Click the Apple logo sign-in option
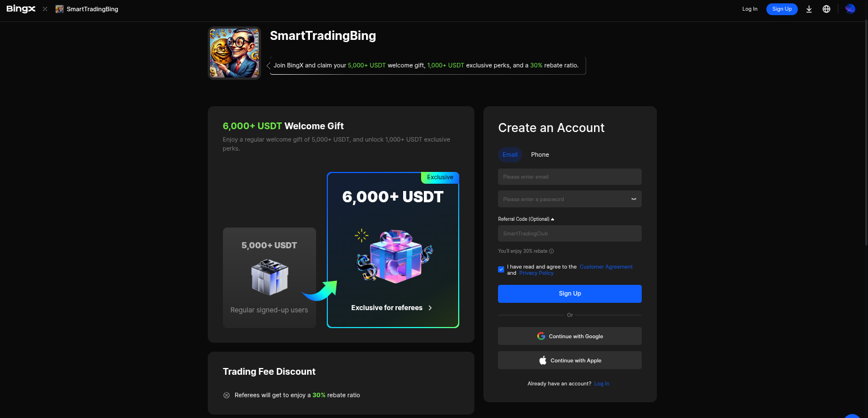Screen dimensions: 868x418 tap(543, 361)
